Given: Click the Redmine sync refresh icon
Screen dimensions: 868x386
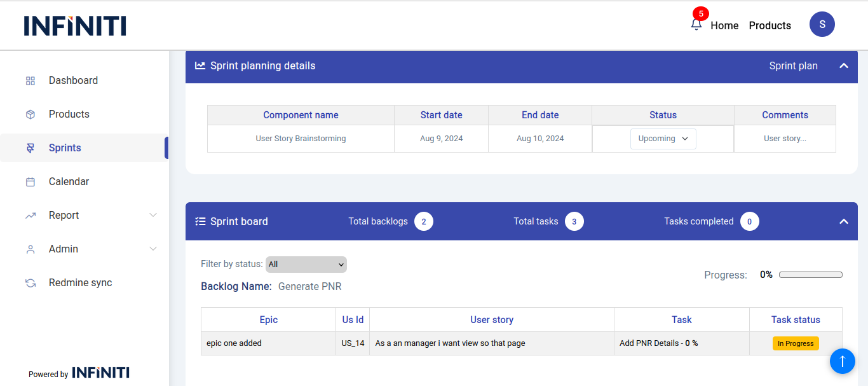Looking at the screenshot, I should tap(31, 283).
